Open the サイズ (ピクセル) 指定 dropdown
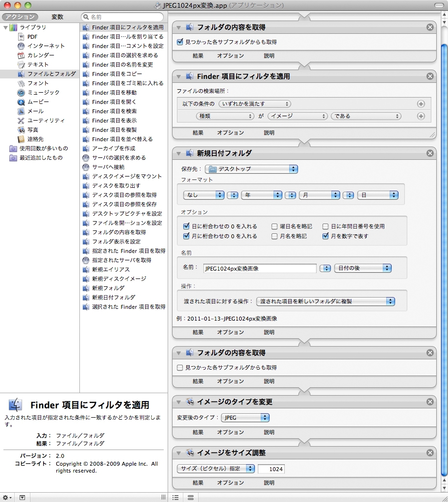 coord(216,469)
